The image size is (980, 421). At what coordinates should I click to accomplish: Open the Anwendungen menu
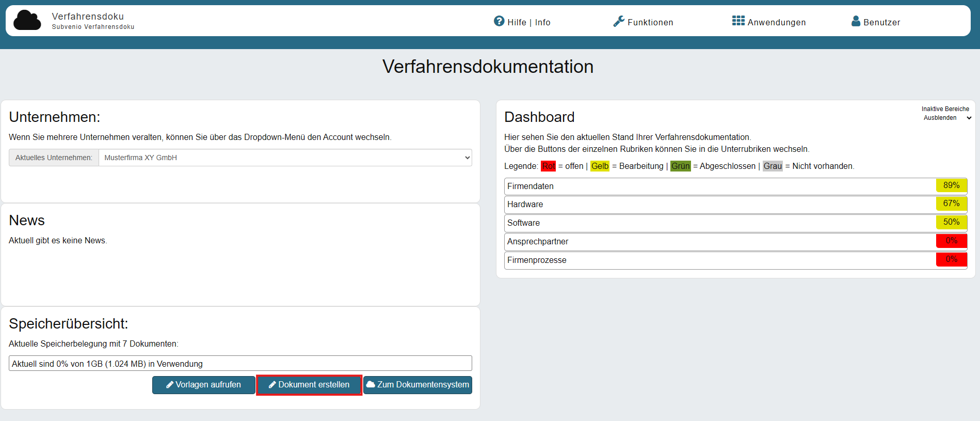tap(769, 22)
